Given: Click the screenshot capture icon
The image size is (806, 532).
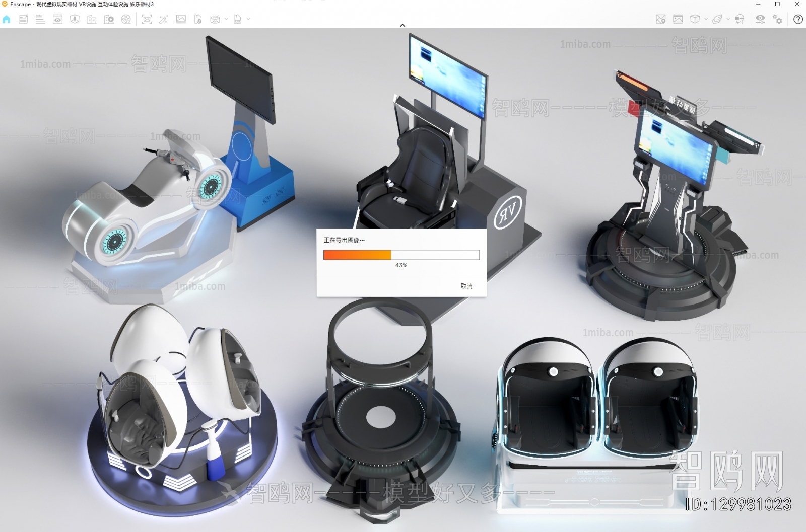Looking at the screenshot, I should [147, 19].
